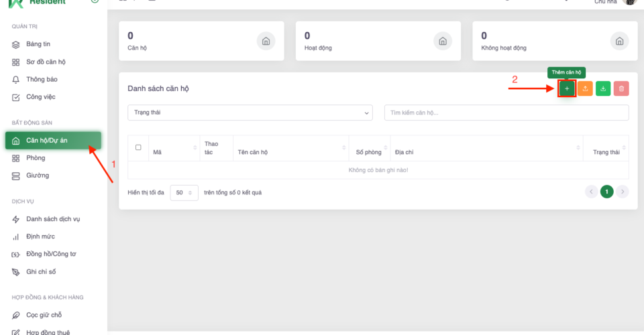644x335 pixels.
Task: Click the next page arrow button
Action: 623,192
